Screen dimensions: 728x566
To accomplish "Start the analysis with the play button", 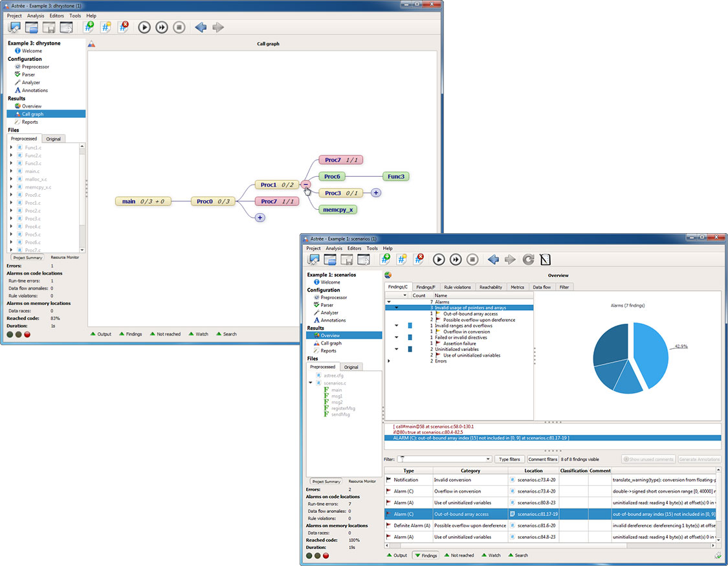I will tap(144, 28).
